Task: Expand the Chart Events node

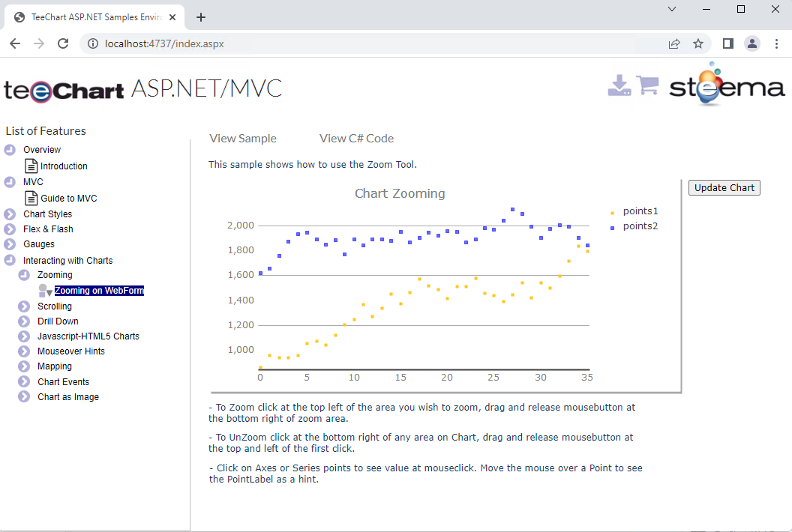Action: click(24, 381)
